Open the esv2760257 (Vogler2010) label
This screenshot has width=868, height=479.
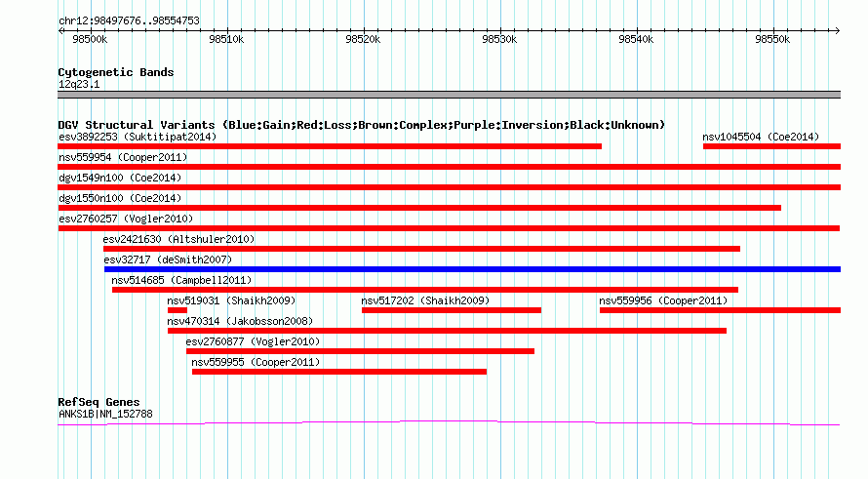[x=126, y=219]
